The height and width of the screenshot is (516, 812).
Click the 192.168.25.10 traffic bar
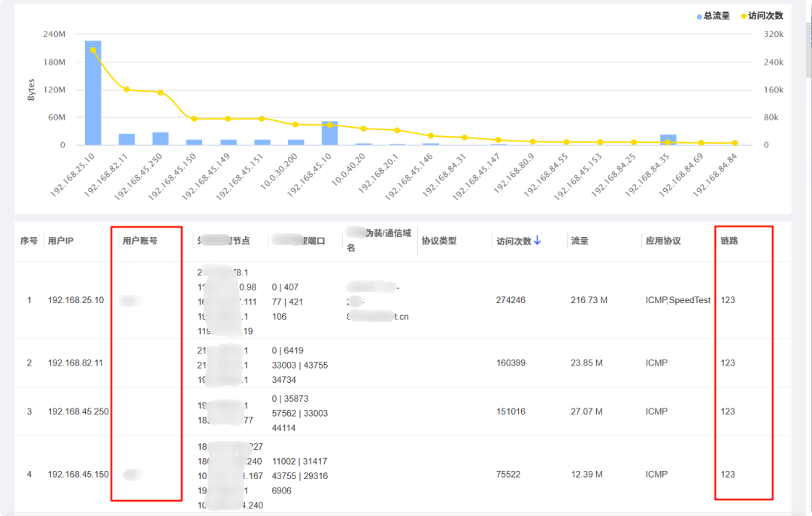click(92, 93)
